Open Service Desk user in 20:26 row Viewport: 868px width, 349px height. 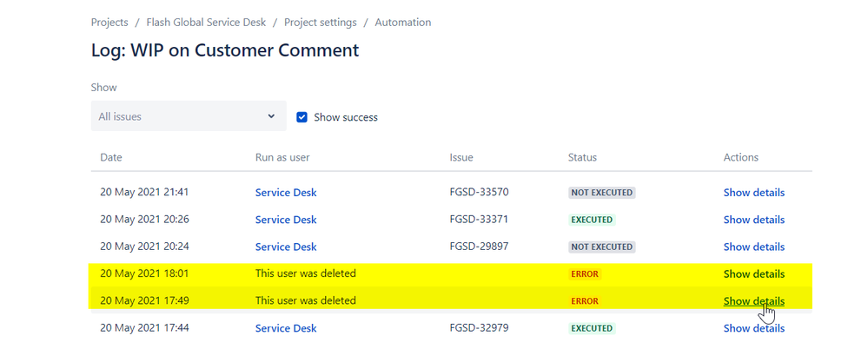pos(286,220)
